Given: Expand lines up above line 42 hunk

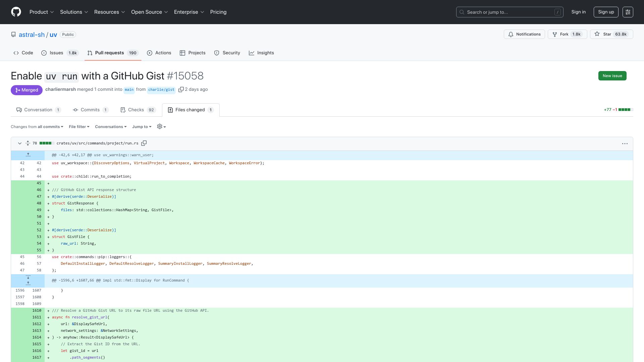Looking at the screenshot, I should point(28,155).
